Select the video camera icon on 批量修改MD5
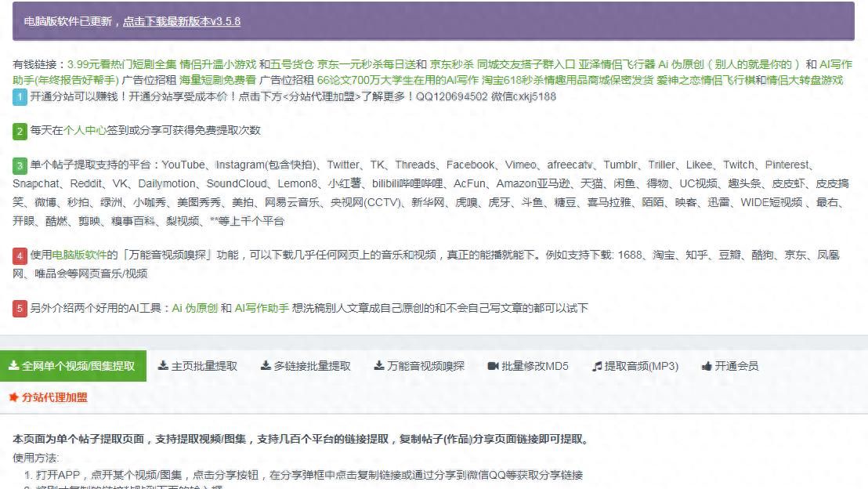 click(492, 364)
